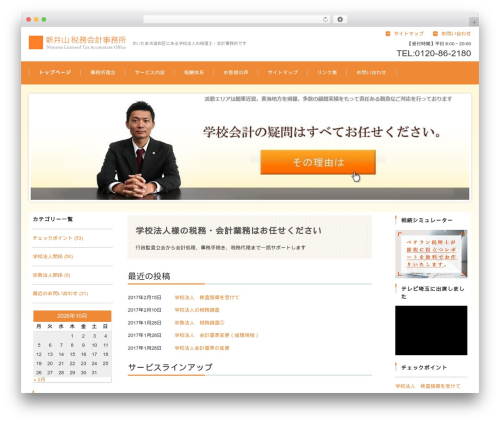Open the recent post 宗教法人 税務調査①
This screenshot has width=500, height=423.
point(200,323)
